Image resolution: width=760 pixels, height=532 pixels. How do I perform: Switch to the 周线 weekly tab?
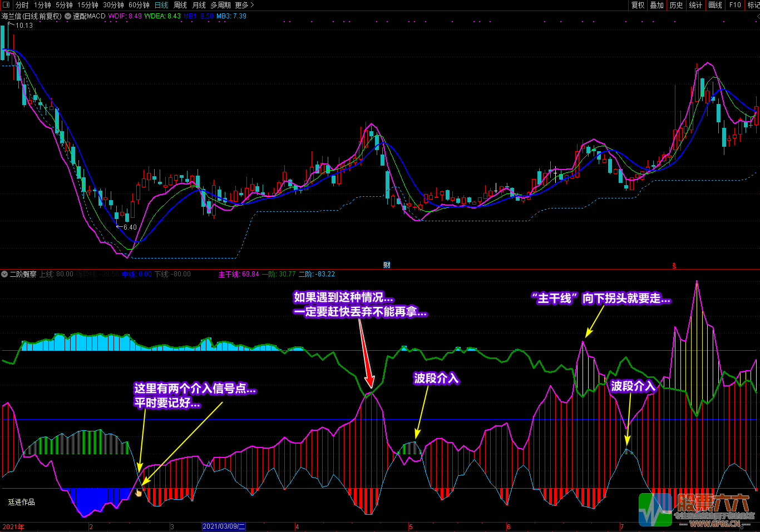pyautogui.click(x=180, y=5)
